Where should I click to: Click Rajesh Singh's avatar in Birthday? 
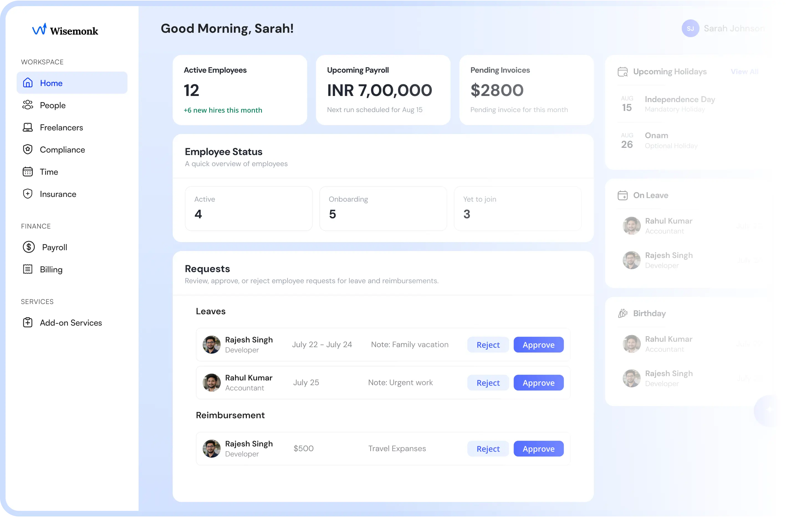(631, 378)
